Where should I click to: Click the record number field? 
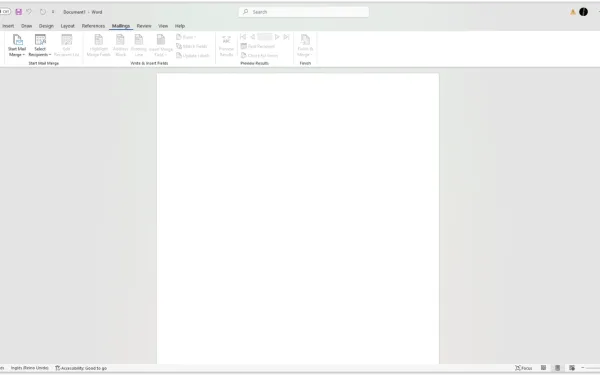264,37
